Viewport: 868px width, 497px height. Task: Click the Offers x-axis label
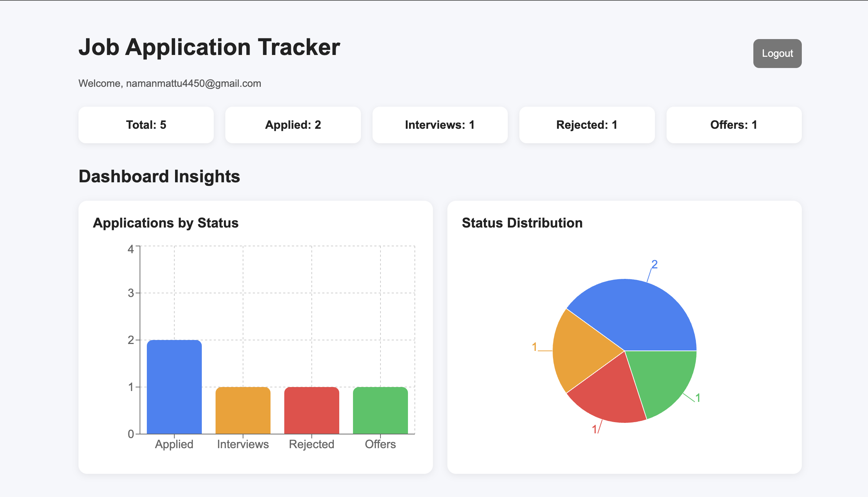click(380, 444)
